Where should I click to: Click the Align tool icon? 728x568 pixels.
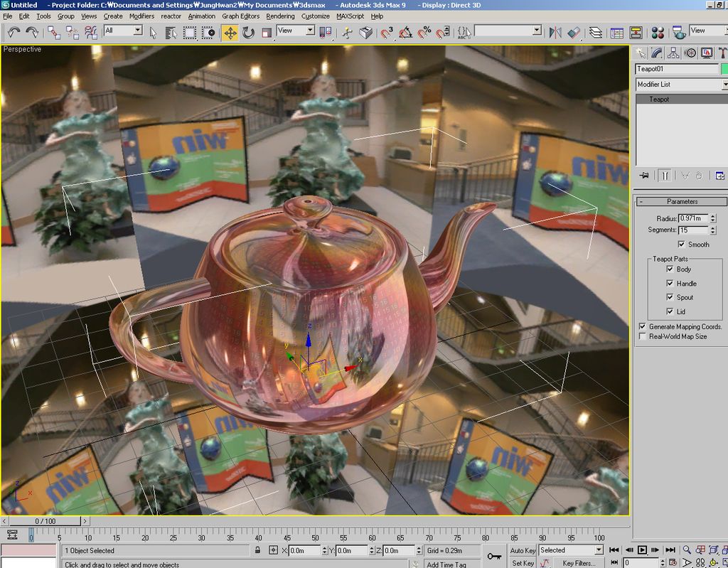point(574,32)
